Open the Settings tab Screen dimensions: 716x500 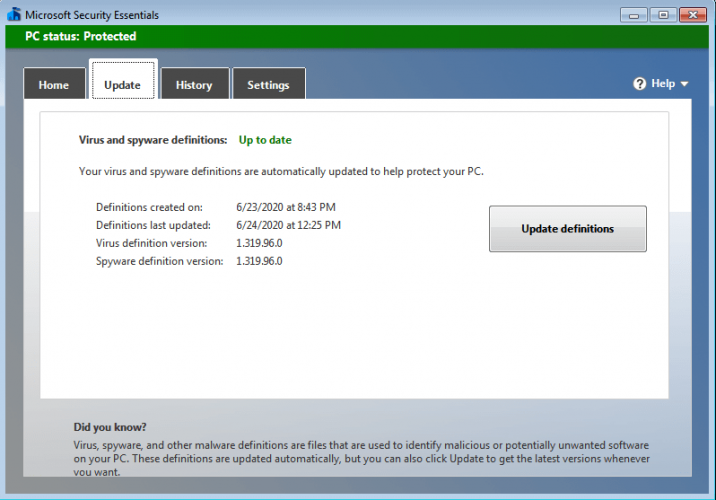pyautogui.click(x=268, y=84)
